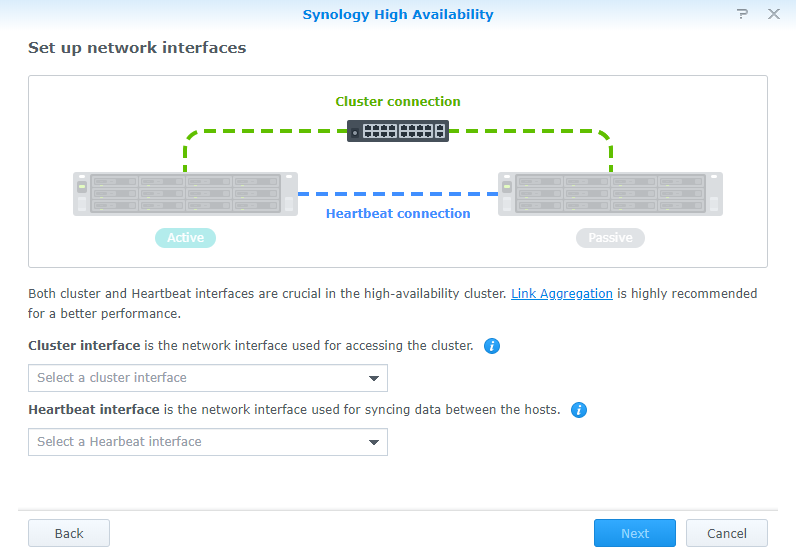Cancel the setup wizard
The height and width of the screenshot is (553, 796).
click(726, 533)
